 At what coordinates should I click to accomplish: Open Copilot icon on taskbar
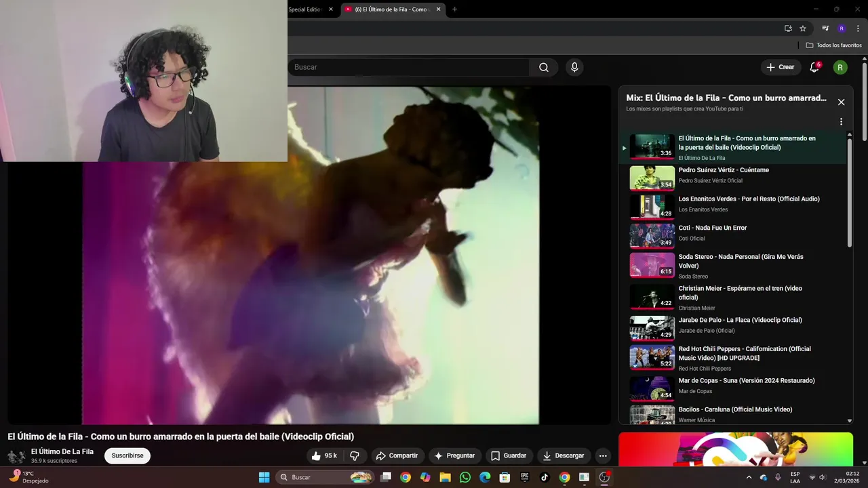tap(425, 477)
